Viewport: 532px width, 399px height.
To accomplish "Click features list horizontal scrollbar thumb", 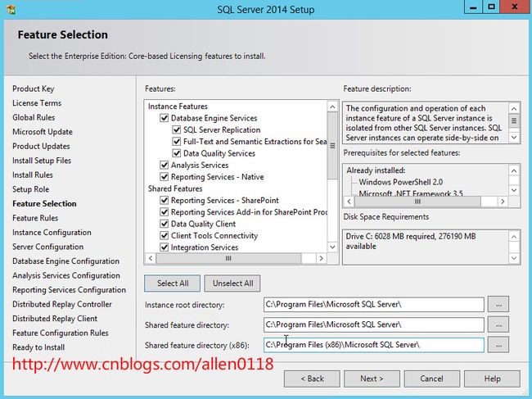I will tap(228, 258).
